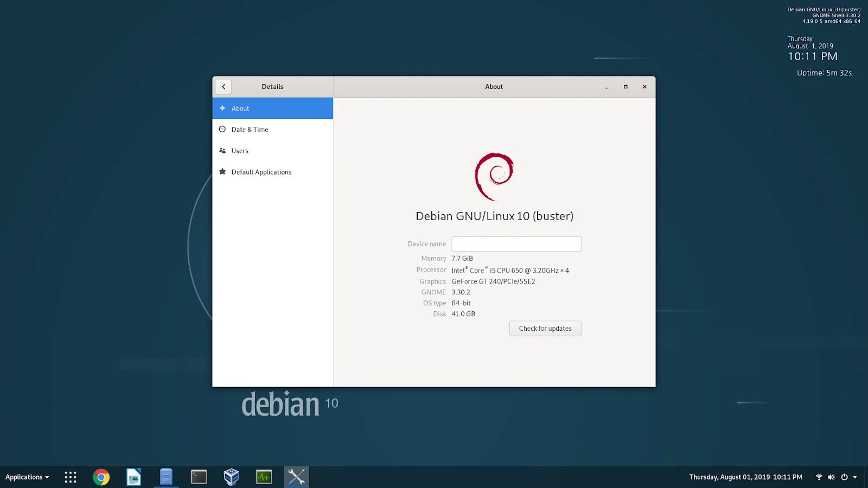Screen dimensions: 868x488
Task: Open the file manager from taskbar
Action: coord(166,477)
